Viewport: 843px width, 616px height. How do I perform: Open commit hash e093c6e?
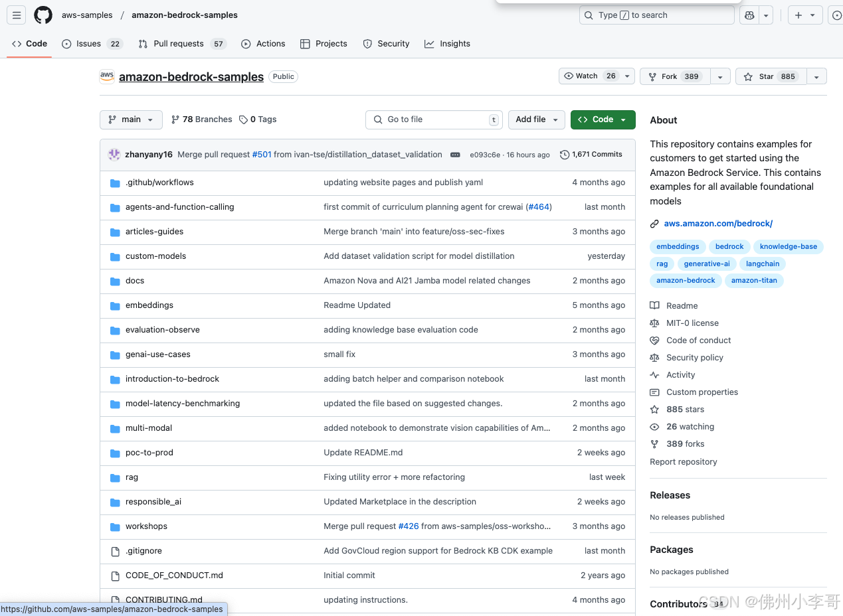[485, 155]
